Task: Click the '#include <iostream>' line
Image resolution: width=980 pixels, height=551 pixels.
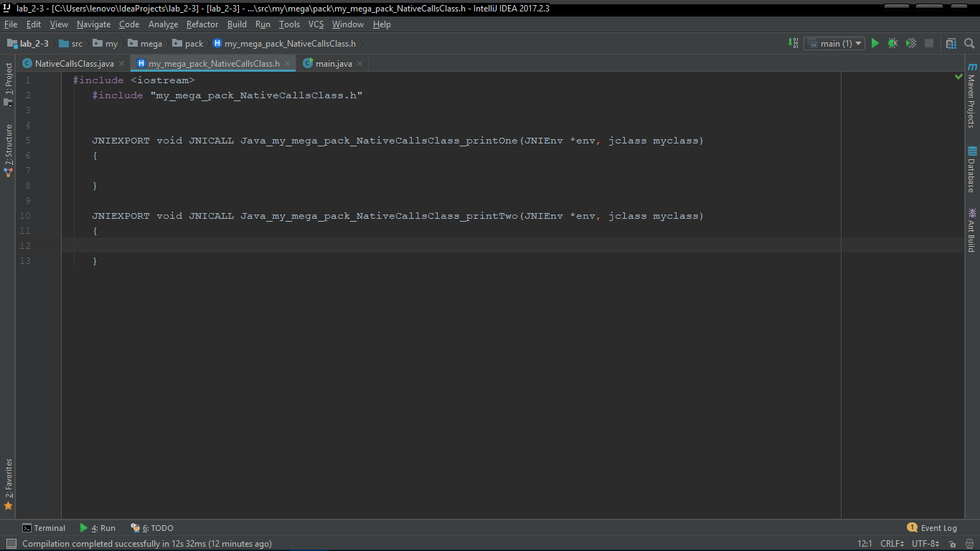Action: point(133,80)
